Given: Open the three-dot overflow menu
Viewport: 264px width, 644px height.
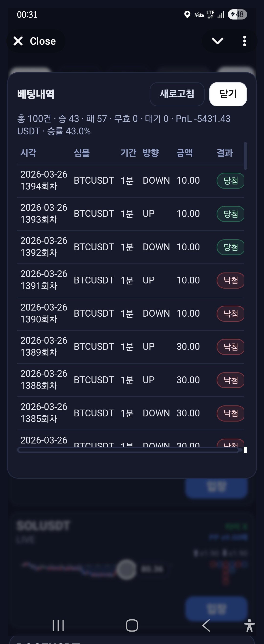Looking at the screenshot, I should tap(244, 41).
